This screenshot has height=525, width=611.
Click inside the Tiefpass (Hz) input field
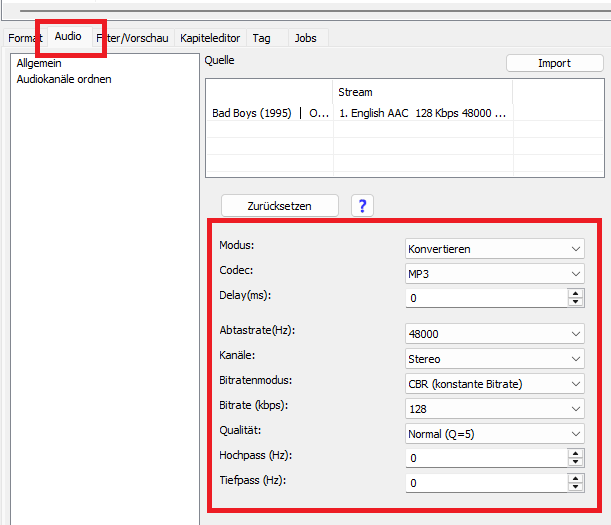[485, 483]
